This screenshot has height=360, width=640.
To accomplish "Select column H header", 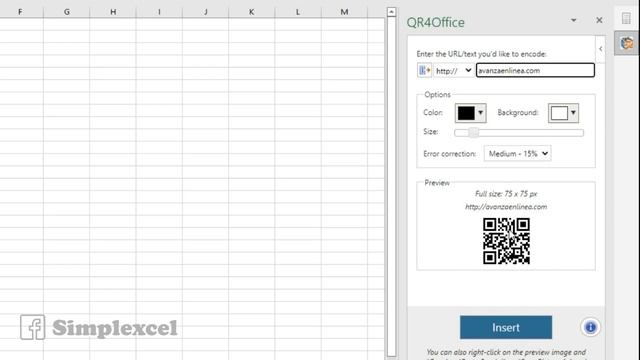I will 113,12.
